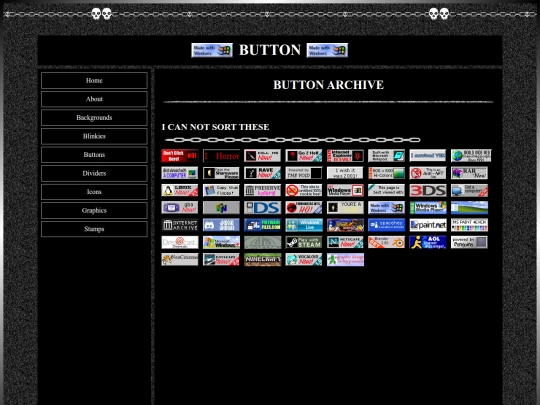Select the Windows Live badge
Viewport: 540px width, 405px height.
pos(304,225)
